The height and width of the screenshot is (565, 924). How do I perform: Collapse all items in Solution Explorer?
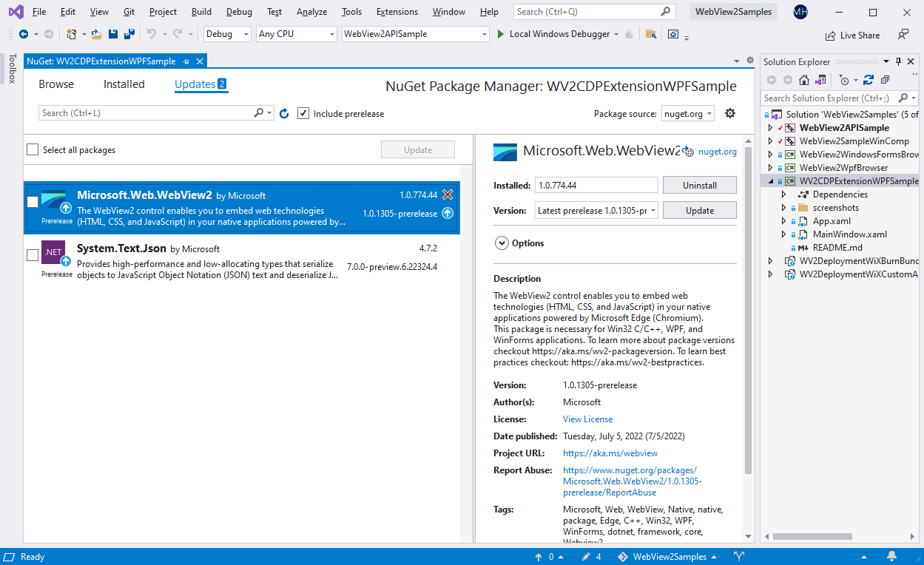click(x=884, y=81)
